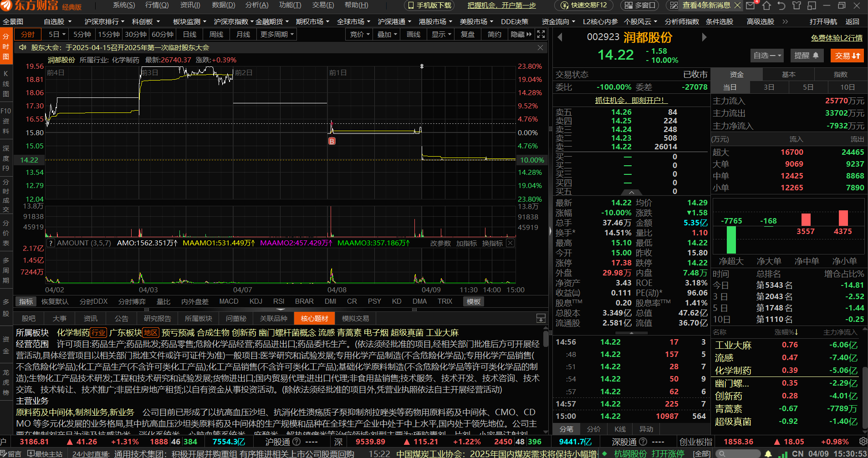Expand 板块监测 dropdown

click(x=189, y=21)
